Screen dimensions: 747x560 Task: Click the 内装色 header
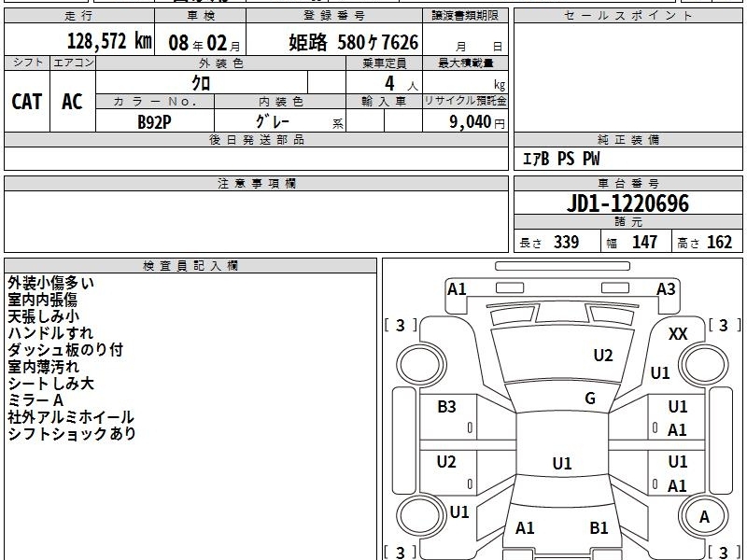click(280, 102)
